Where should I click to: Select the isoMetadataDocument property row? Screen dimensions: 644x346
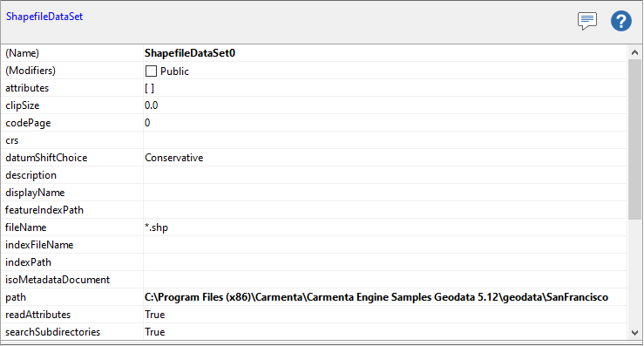[x=314, y=280]
